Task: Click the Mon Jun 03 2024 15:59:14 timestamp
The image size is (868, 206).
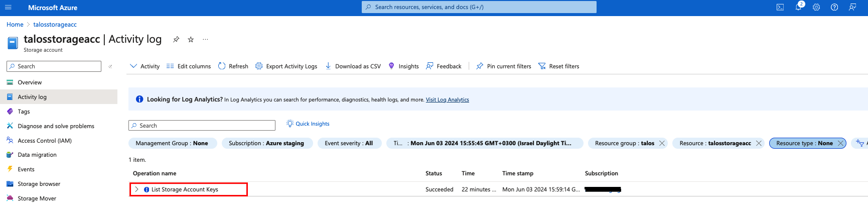Action: pos(541,189)
